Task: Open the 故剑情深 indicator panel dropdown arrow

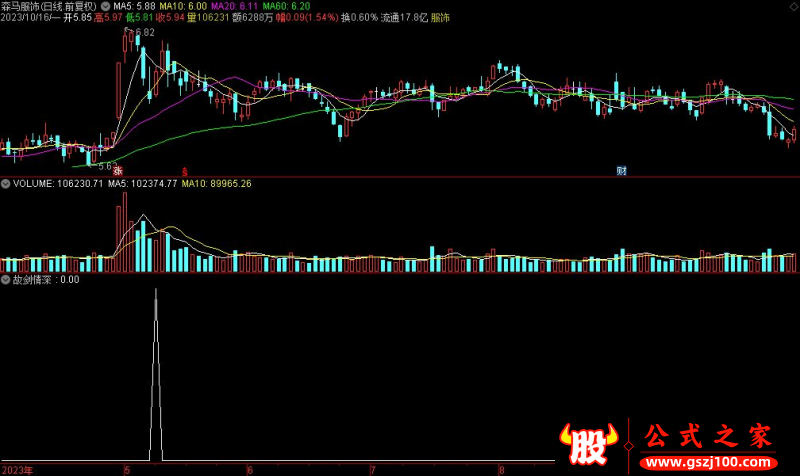Action: click(6, 280)
